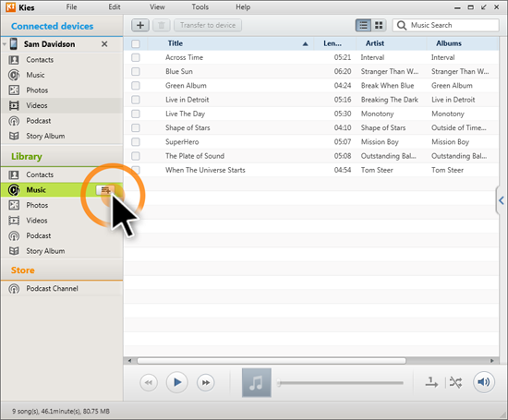Open Podcast Channel in Store
This screenshot has height=420, width=508.
(62, 288)
